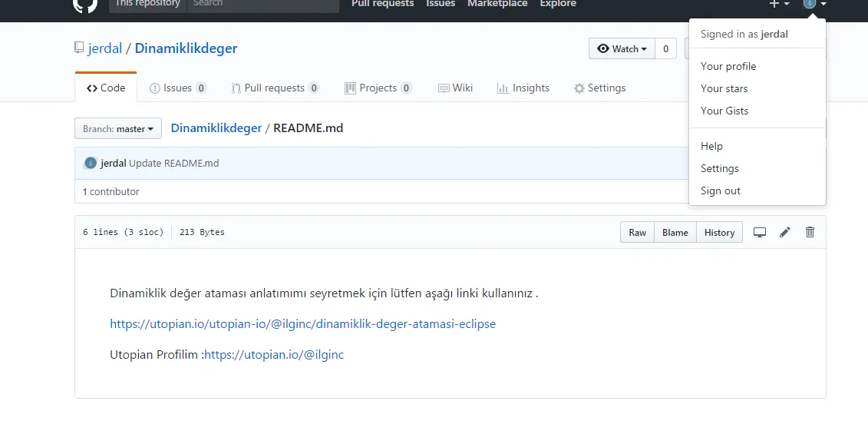Click the watch count 0

[x=665, y=48]
